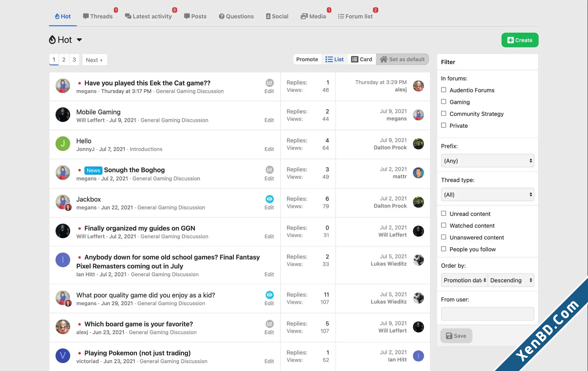This screenshot has height=371, width=588.
Task: Open Media tab
Action: tap(313, 16)
